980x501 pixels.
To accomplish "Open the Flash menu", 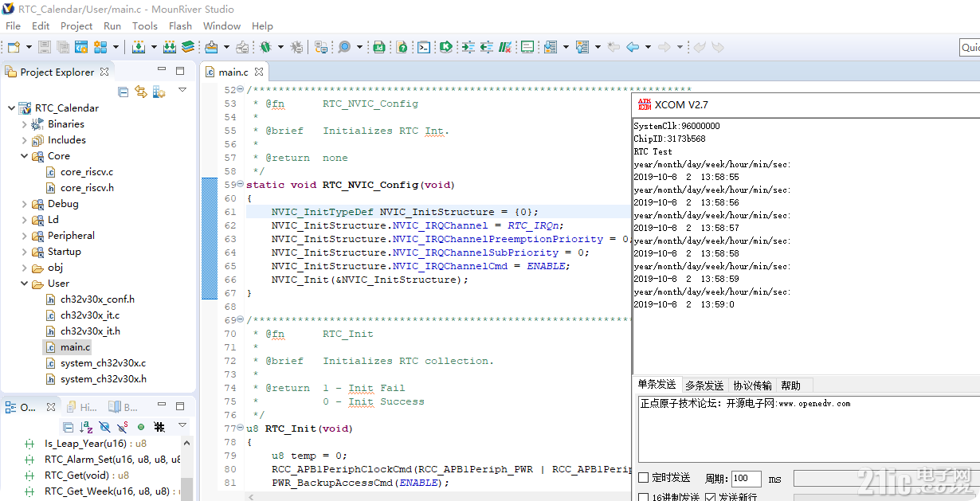I will (x=180, y=25).
